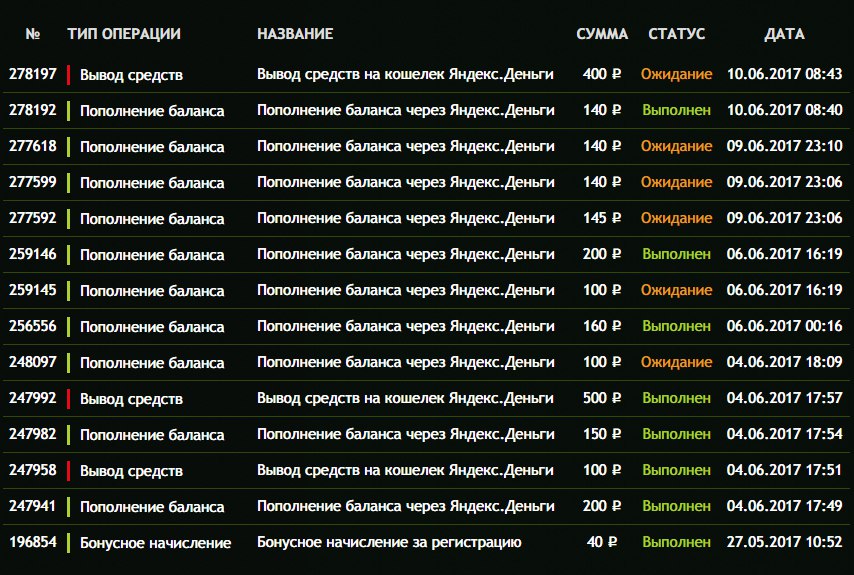
Task: Select operation number 256556
Action: tap(33, 326)
